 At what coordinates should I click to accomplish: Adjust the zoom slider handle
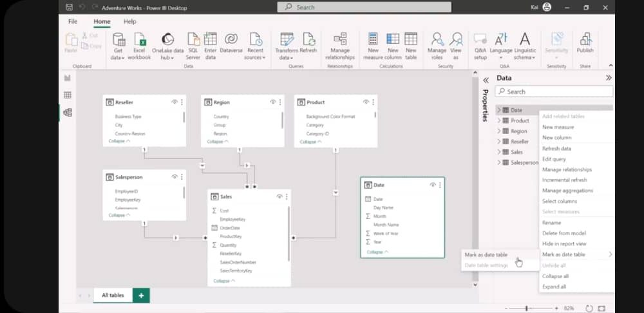527,308
